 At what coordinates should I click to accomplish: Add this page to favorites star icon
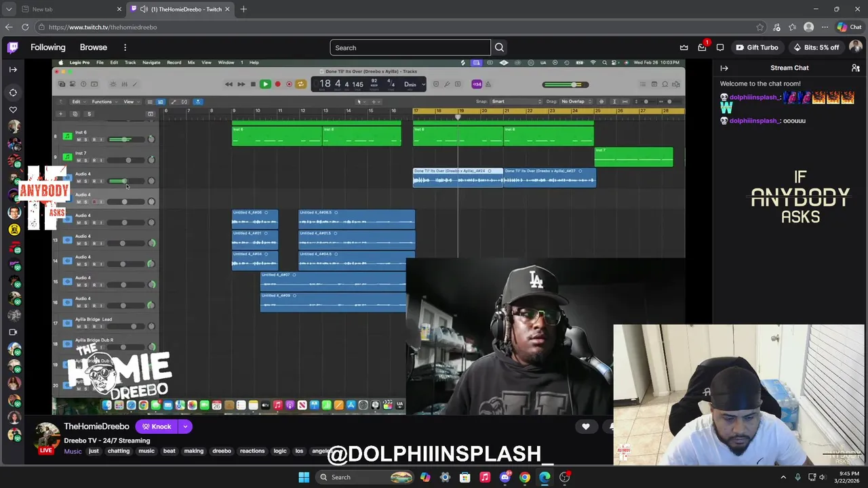760,27
